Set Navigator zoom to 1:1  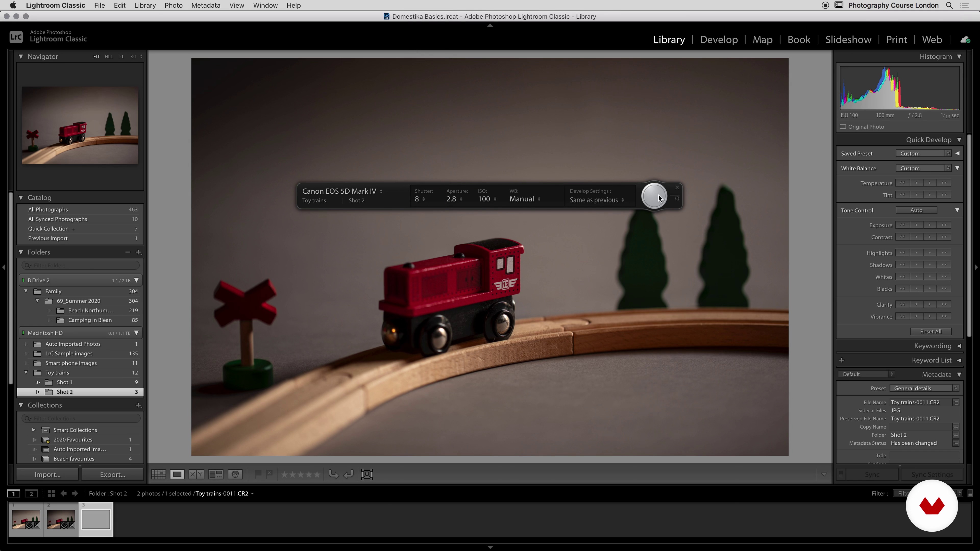[121, 56]
